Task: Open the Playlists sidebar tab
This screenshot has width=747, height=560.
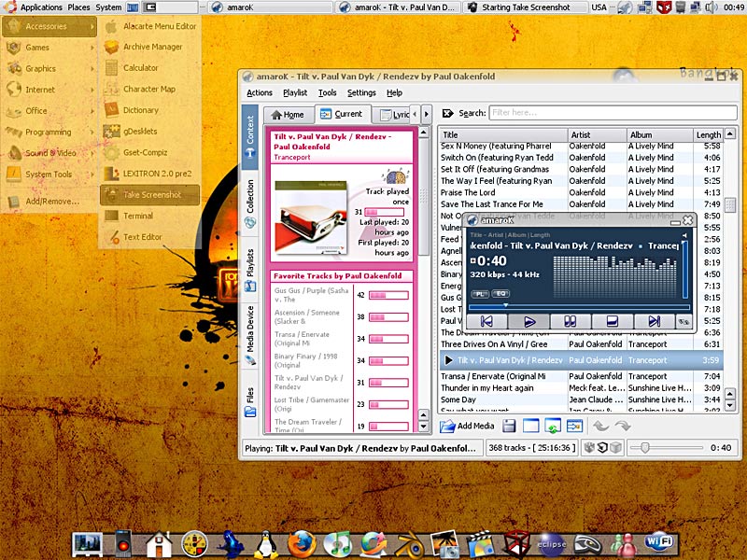Action: pos(250,270)
